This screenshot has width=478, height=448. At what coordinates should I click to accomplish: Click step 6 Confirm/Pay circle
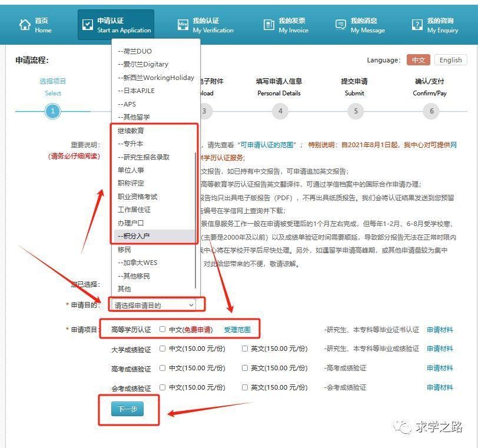point(431,111)
